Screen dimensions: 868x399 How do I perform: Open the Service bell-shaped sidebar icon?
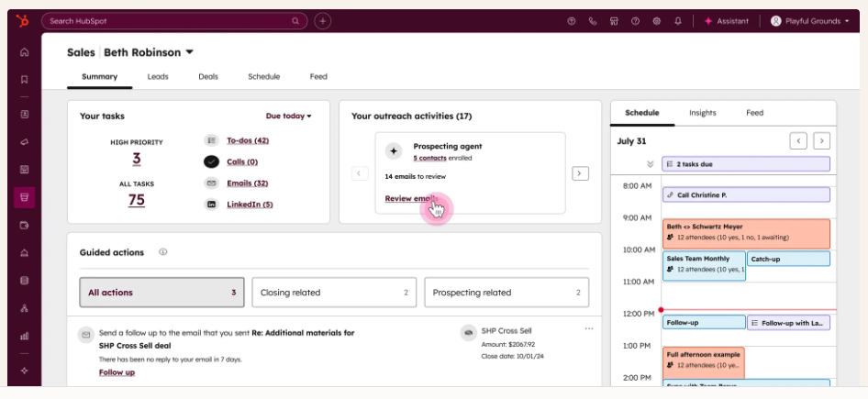[25, 253]
